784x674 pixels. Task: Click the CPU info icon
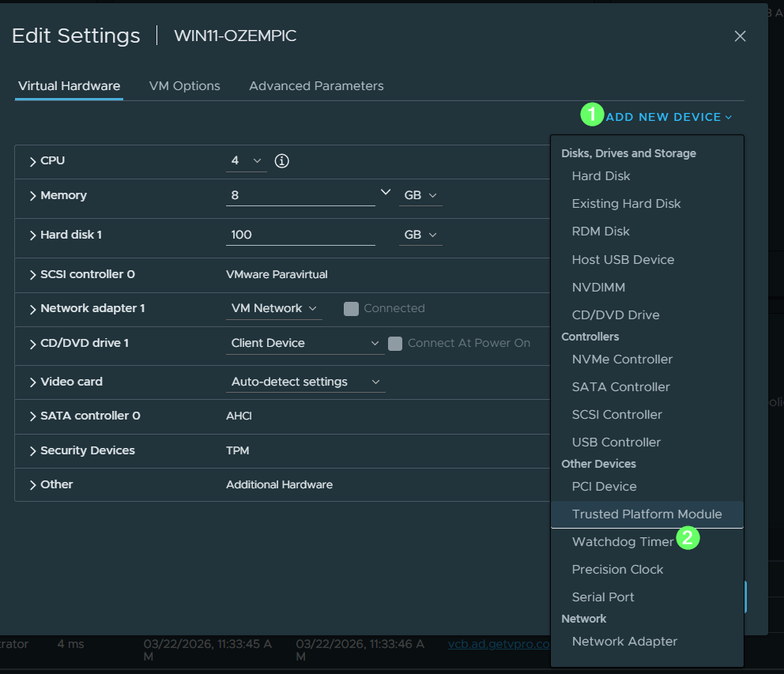tap(281, 161)
